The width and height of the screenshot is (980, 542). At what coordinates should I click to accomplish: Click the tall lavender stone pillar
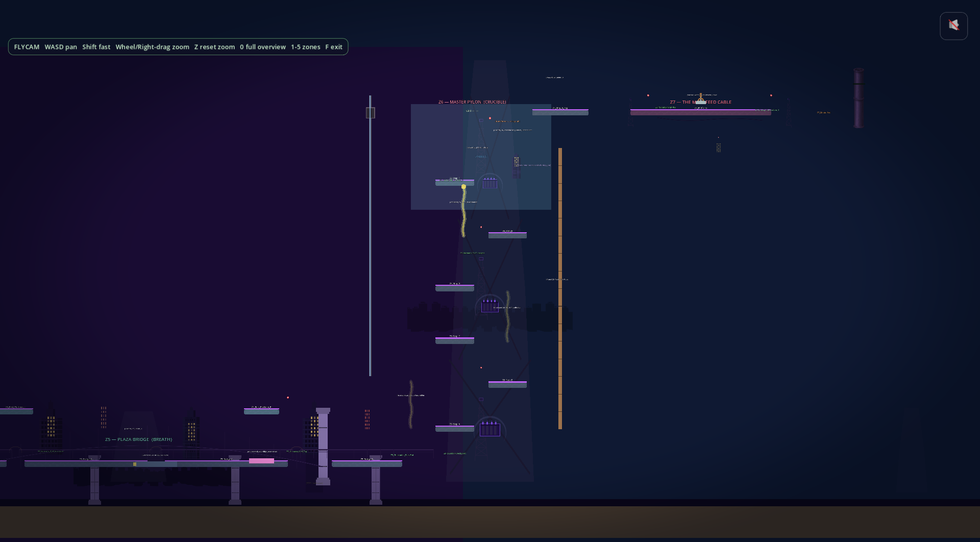pyautogui.click(x=323, y=447)
